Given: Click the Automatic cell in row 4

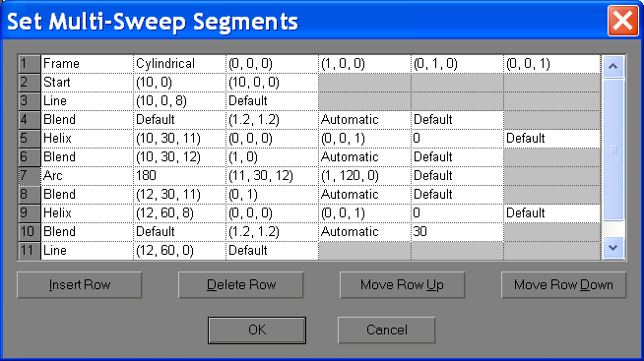Looking at the screenshot, I should 364,120.
